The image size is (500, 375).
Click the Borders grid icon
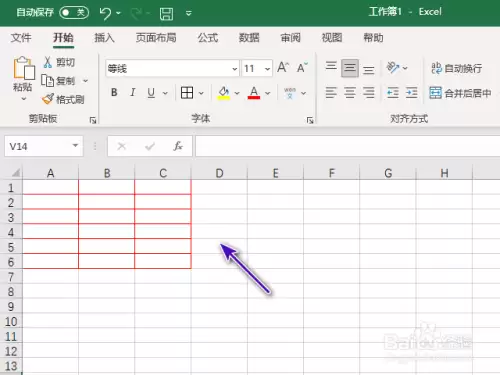pyautogui.click(x=187, y=93)
